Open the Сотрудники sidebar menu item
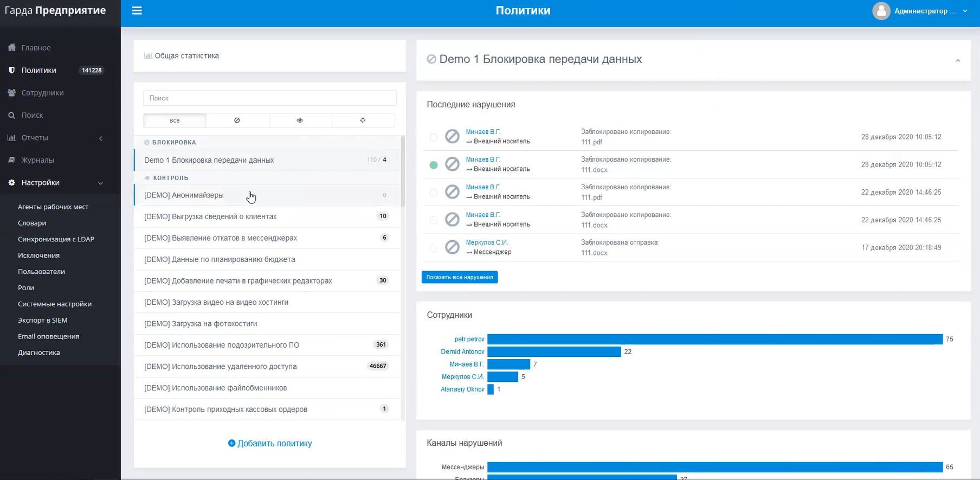Viewport: 980px width, 480px height. tap(42, 93)
